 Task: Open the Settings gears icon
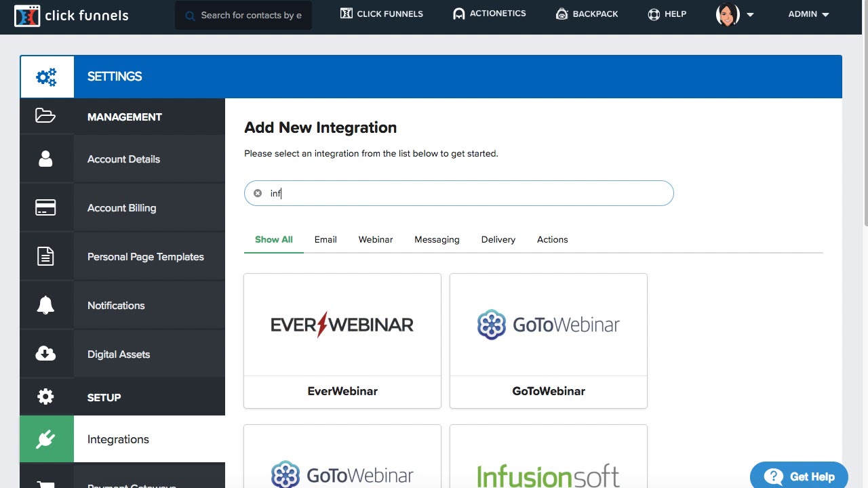pyautogui.click(x=47, y=77)
